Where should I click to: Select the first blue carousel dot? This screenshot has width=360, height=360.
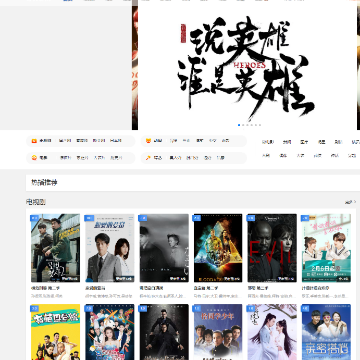239,125
